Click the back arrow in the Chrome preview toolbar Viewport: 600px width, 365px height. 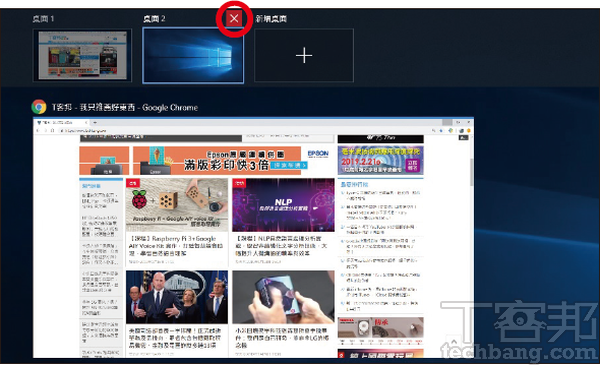[x=38, y=130]
